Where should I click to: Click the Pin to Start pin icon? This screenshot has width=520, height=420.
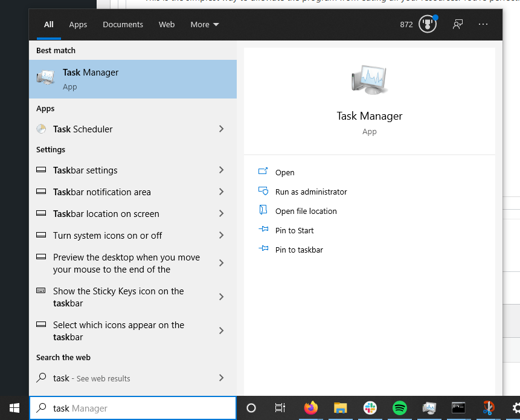click(x=263, y=229)
